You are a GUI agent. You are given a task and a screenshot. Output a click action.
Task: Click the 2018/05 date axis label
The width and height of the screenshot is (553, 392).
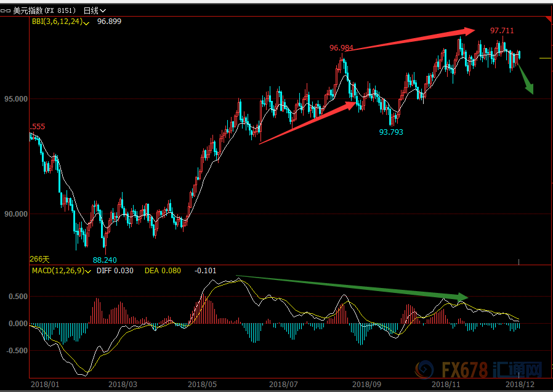[202, 384]
